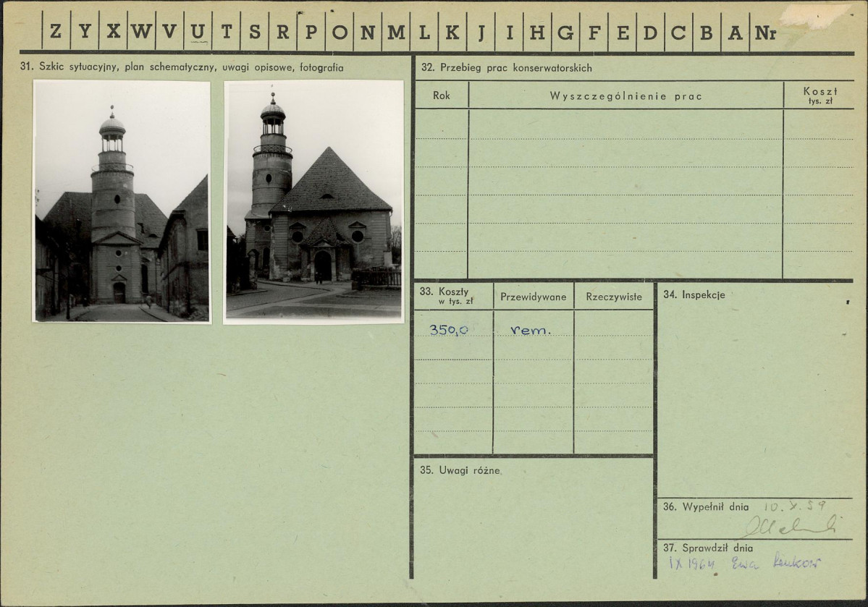Click the 34. Inspekcje heading
This screenshot has height=607, width=868.
(x=694, y=295)
